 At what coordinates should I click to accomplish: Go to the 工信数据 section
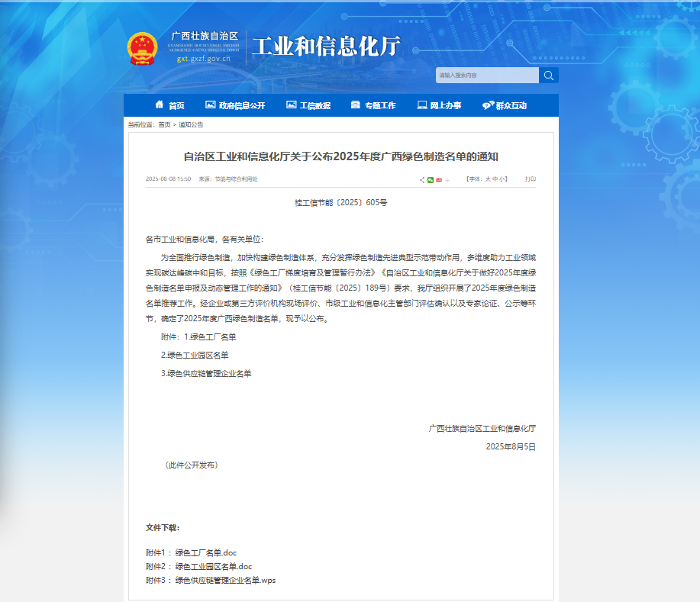click(308, 105)
